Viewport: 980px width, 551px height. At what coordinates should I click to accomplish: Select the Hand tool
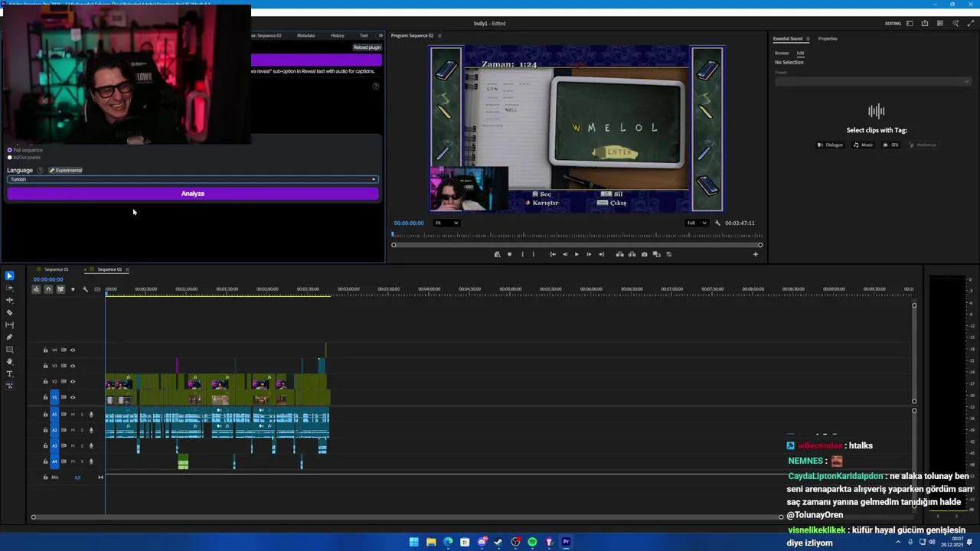pyautogui.click(x=9, y=361)
